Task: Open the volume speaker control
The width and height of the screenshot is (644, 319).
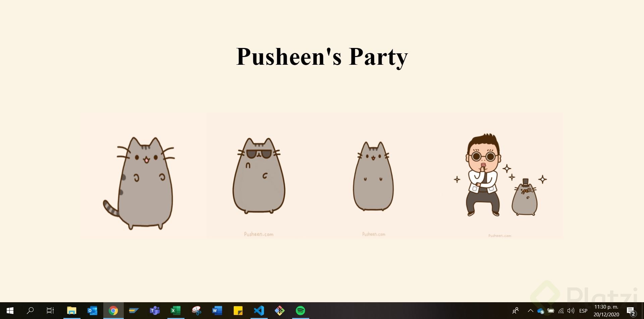Action: (x=571, y=311)
